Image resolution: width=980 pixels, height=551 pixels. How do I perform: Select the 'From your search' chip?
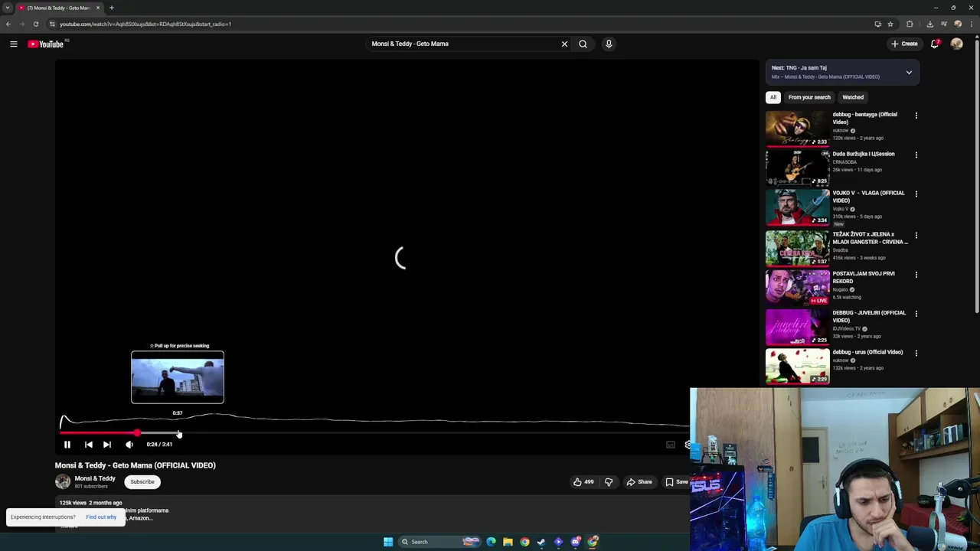[x=809, y=97]
